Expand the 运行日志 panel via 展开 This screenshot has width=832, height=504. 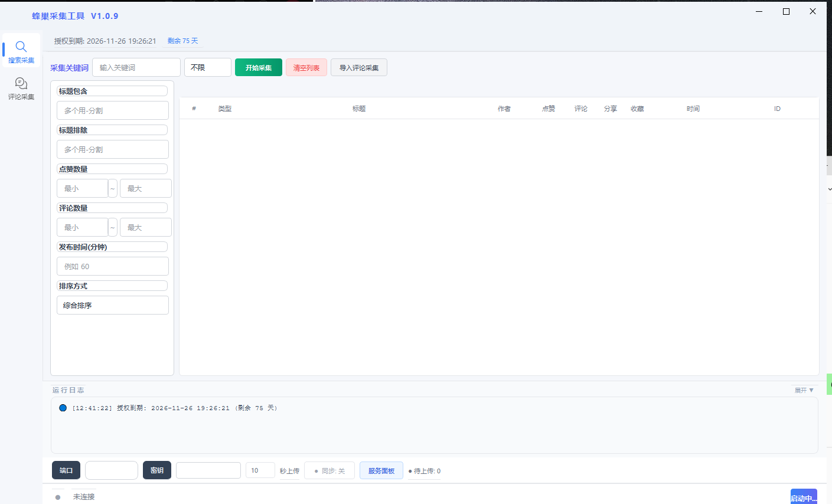[x=804, y=390]
